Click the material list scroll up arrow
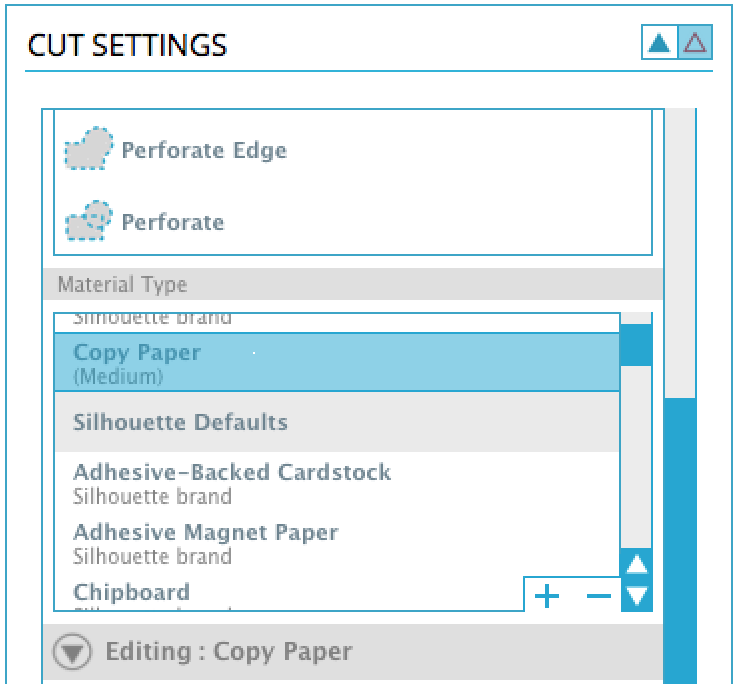 637,564
